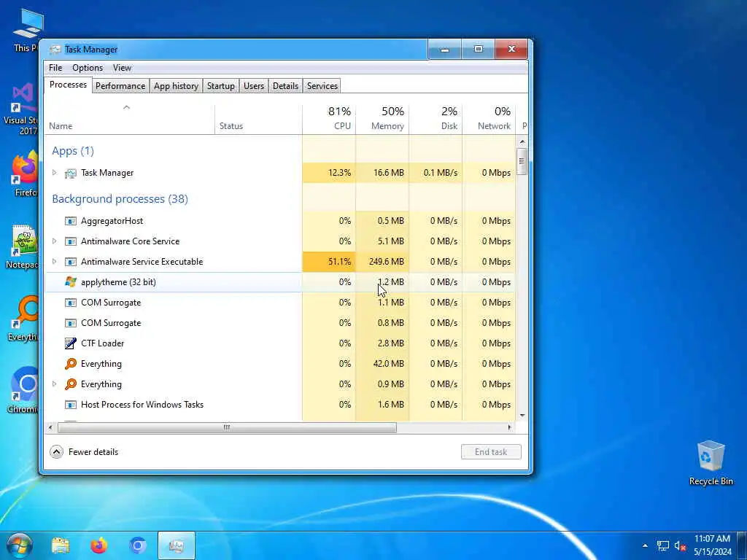
Task: Switch to the Services tab
Action: tap(322, 86)
